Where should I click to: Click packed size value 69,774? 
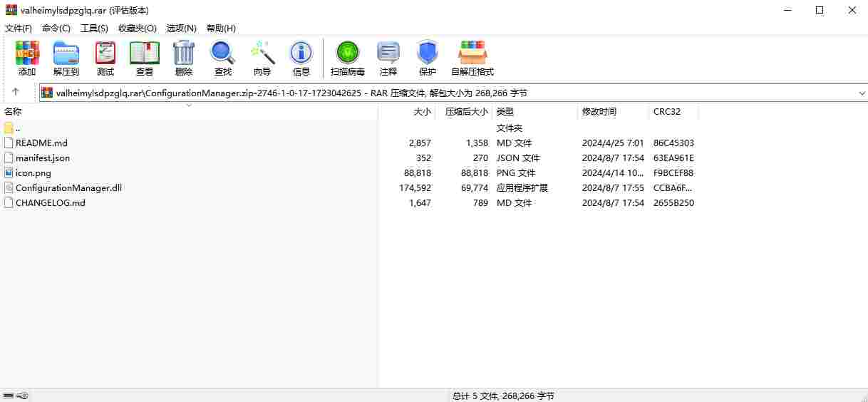click(x=475, y=187)
